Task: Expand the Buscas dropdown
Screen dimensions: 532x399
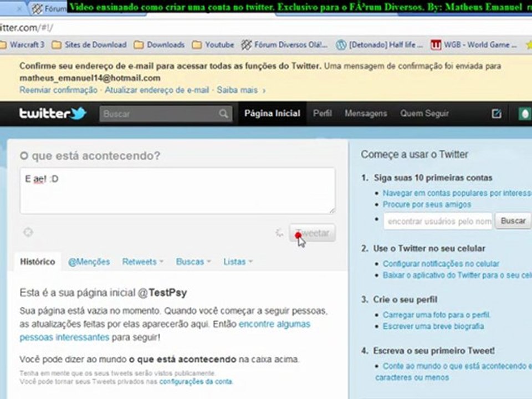Action: [193, 262]
